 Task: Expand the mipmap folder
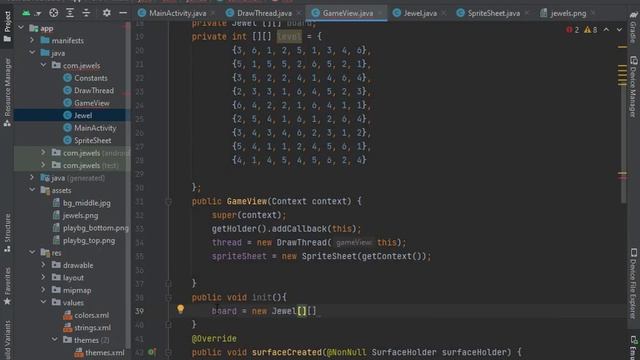(x=43, y=290)
